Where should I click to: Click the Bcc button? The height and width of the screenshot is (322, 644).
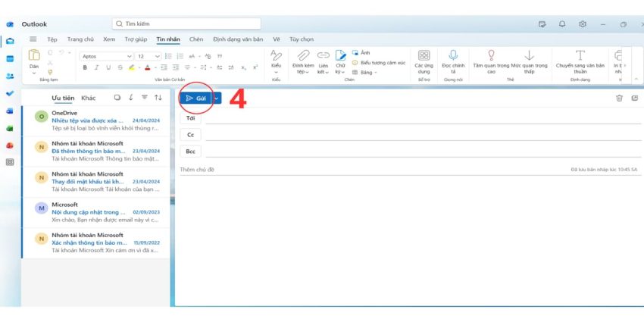point(191,152)
